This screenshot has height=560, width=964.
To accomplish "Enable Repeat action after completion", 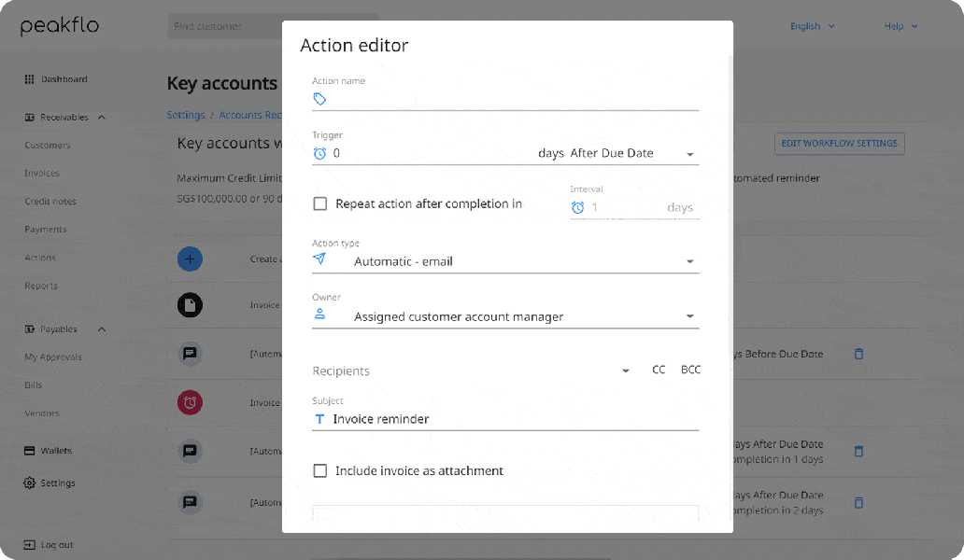I will coord(320,203).
